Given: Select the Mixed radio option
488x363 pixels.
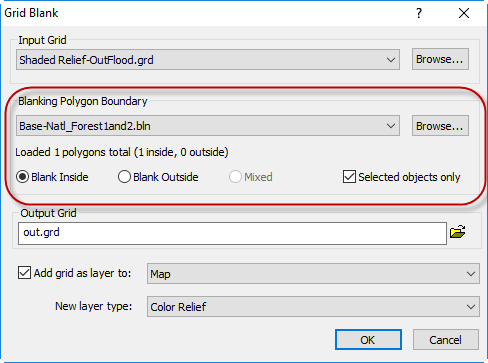Looking at the screenshot, I should tap(235, 177).
